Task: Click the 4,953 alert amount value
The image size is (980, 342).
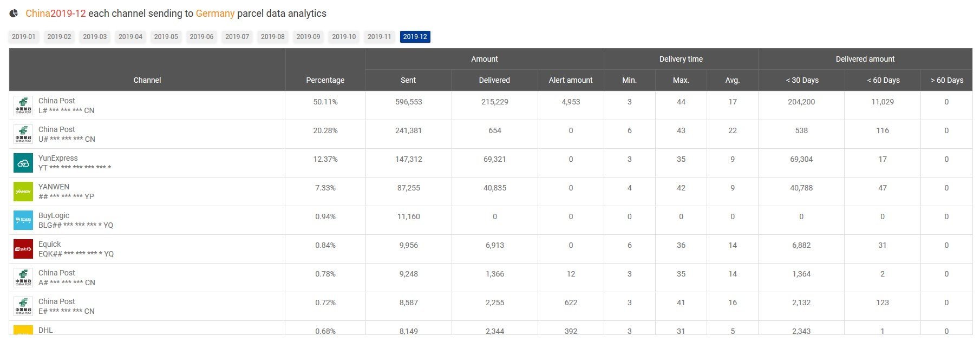Action: pos(571,102)
